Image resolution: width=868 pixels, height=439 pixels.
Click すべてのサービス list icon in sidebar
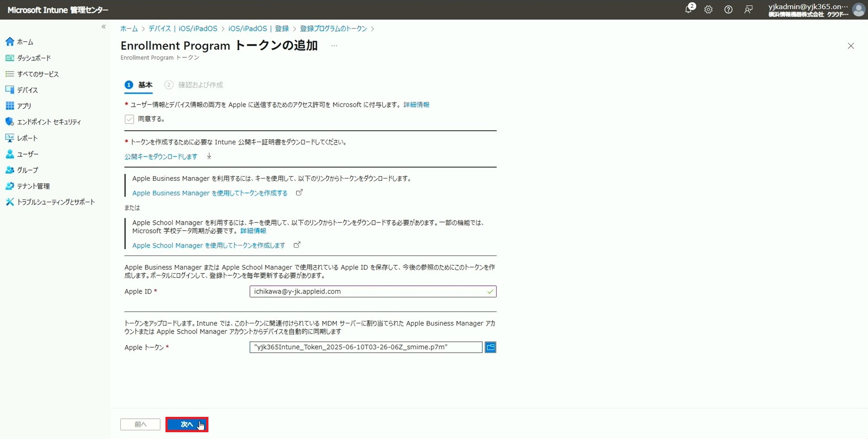pos(10,74)
